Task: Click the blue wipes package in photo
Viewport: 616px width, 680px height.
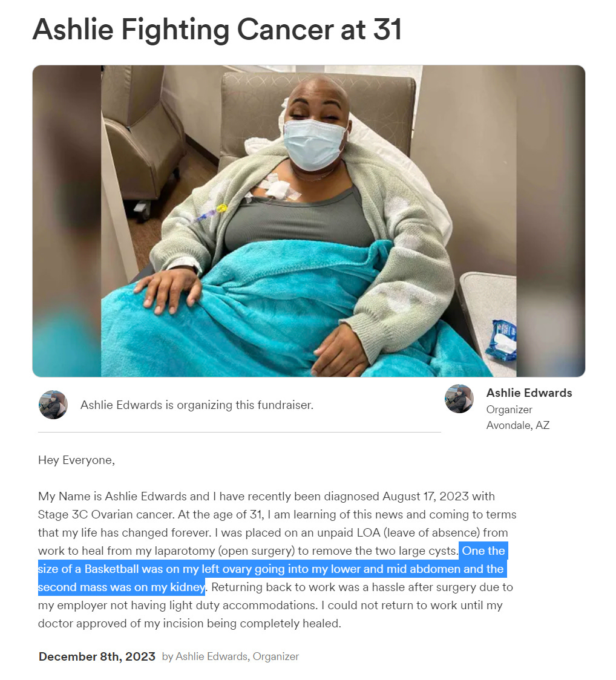Action: 501,341
